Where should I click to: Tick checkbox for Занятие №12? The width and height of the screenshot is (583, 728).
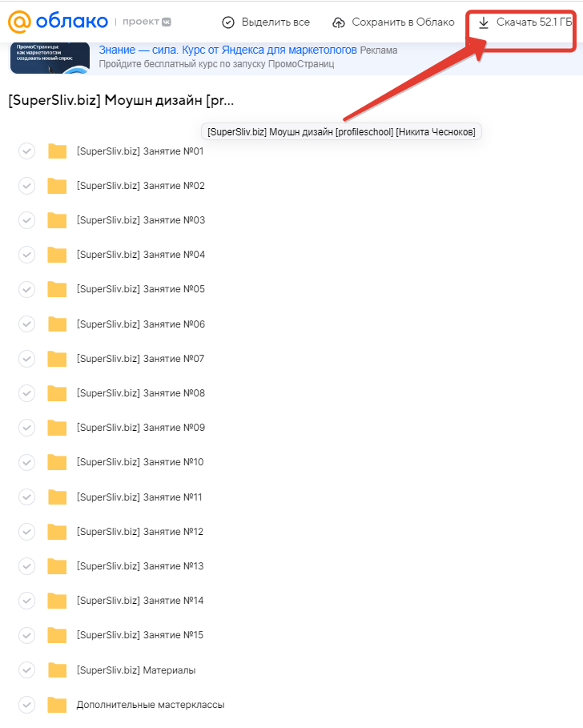[x=27, y=531]
